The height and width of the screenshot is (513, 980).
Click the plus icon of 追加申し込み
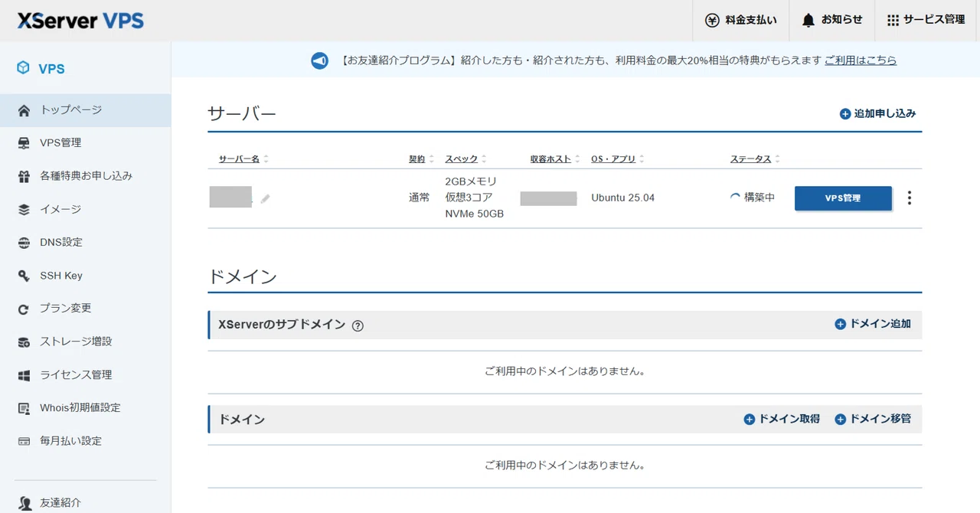pos(845,113)
